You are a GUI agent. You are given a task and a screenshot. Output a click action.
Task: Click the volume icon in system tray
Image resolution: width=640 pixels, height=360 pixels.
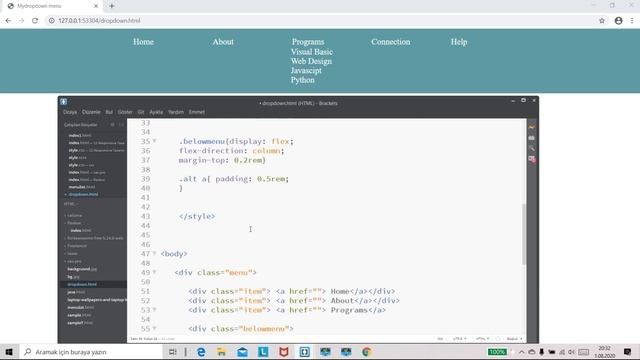pyautogui.click(x=571, y=352)
